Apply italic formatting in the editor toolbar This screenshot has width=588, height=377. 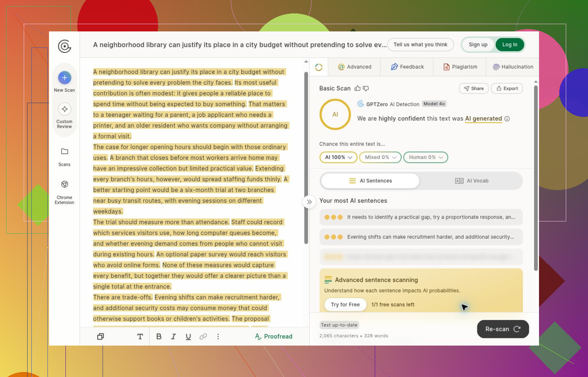[173, 336]
